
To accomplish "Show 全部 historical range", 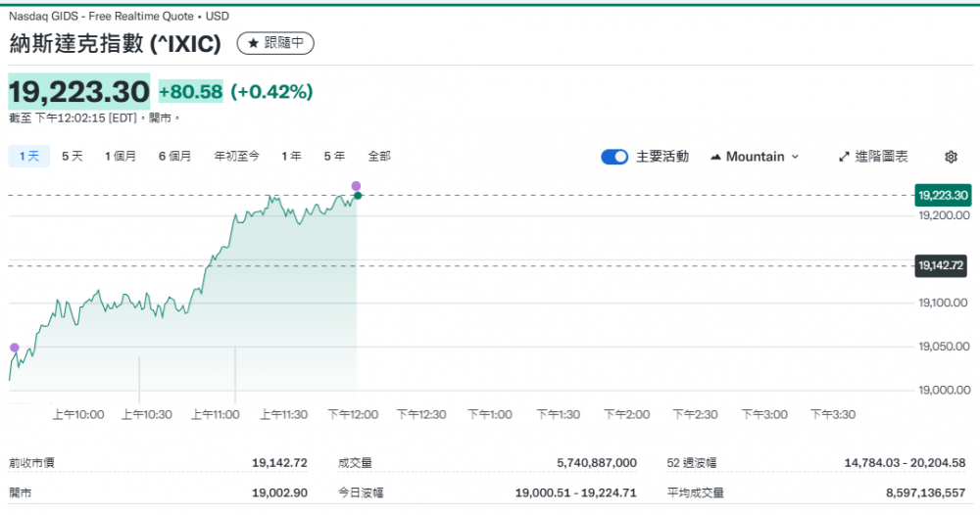I will point(379,156).
